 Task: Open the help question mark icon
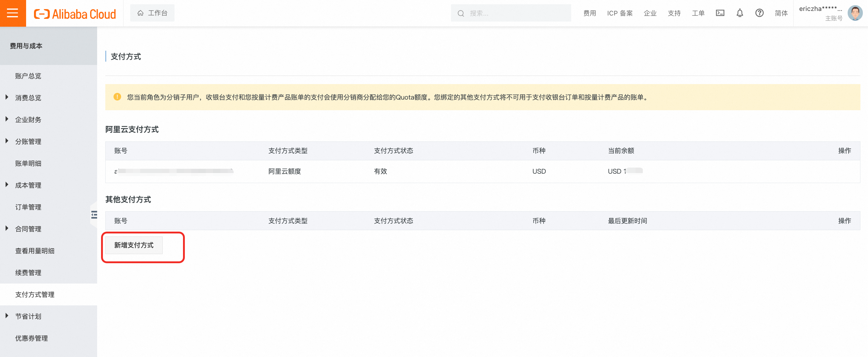[759, 13]
